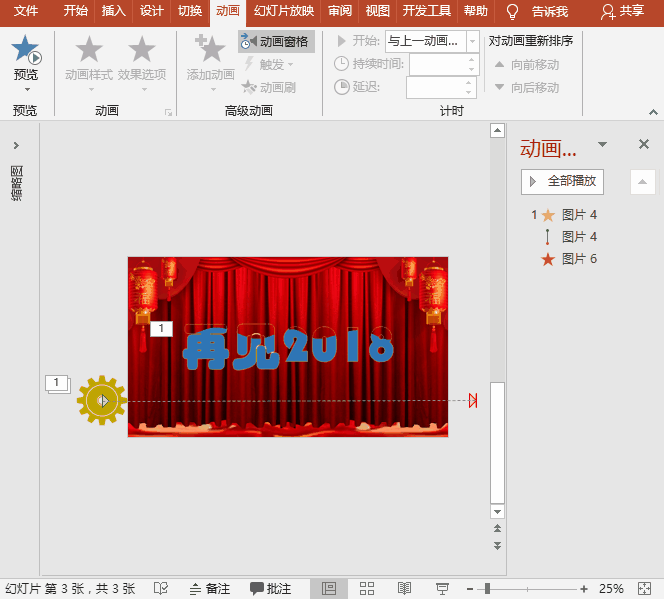Screen dimensions: 664x599
Task: Click the Preview star icon
Action: coord(25,49)
